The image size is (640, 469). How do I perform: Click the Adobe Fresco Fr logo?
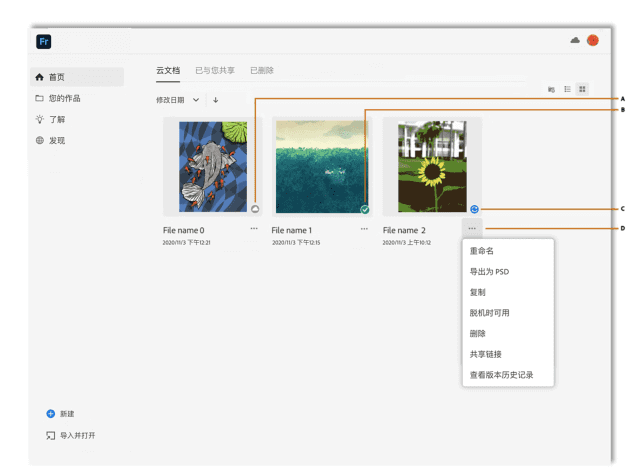pos(44,42)
